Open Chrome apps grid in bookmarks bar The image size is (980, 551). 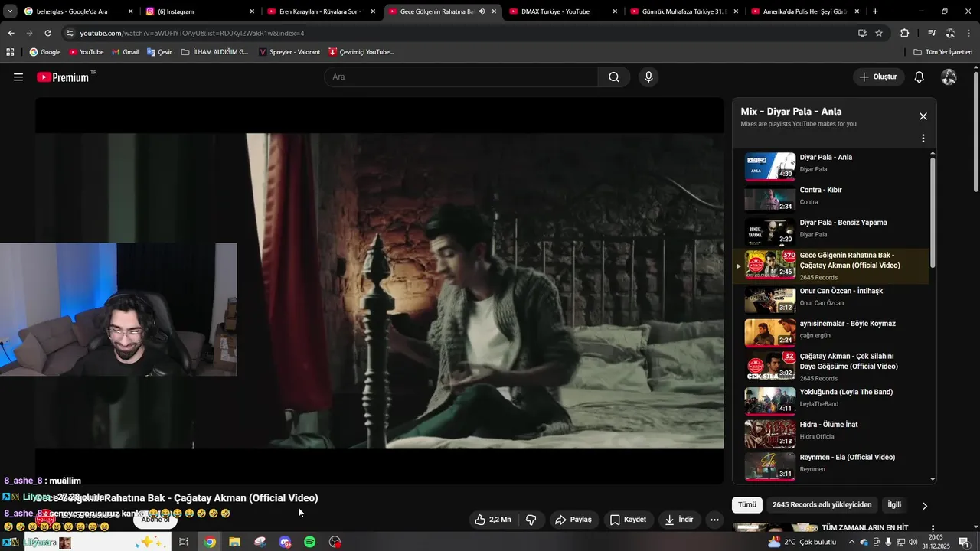coord(10,52)
